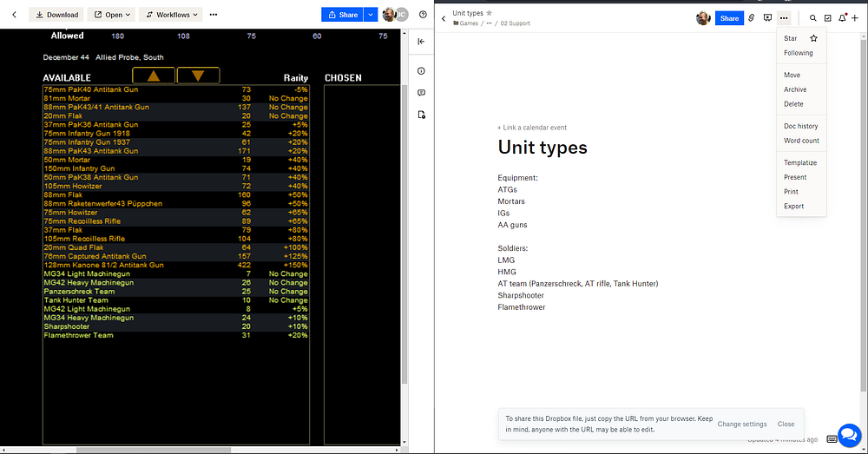Create new doc with plus icon
This screenshot has width=868, height=454.
click(x=855, y=18)
